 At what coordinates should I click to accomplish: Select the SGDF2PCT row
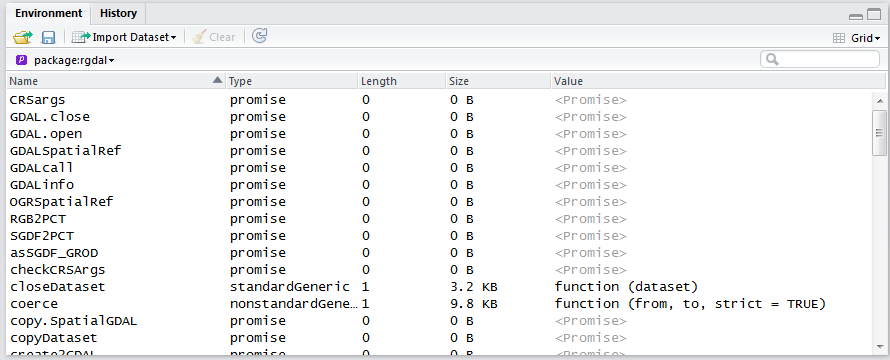(439, 236)
